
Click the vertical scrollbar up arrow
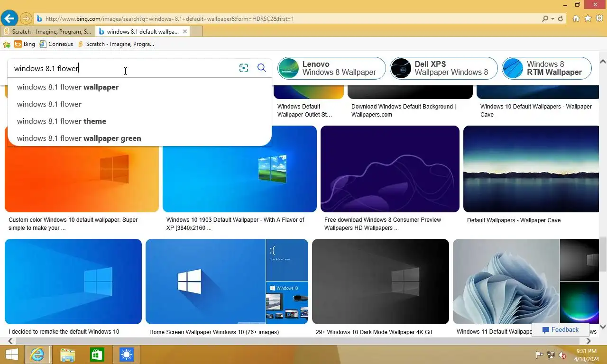[x=603, y=62]
